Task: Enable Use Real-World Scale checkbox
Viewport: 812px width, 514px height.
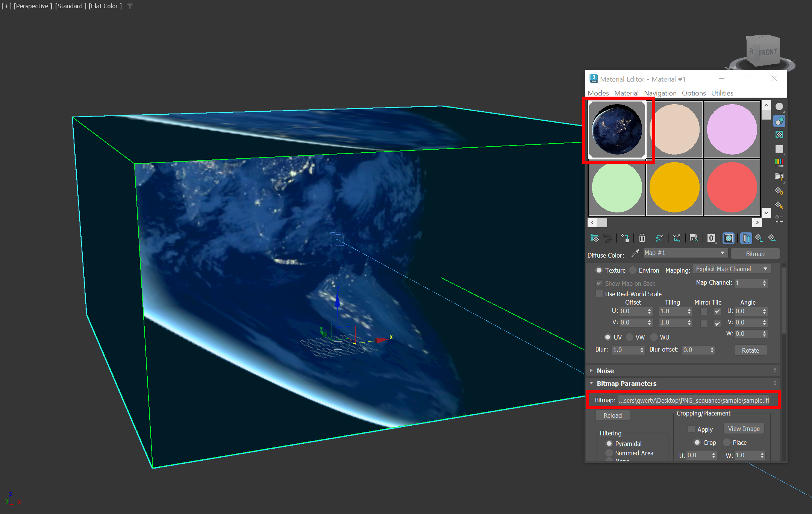Action: click(x=599, y=294)
